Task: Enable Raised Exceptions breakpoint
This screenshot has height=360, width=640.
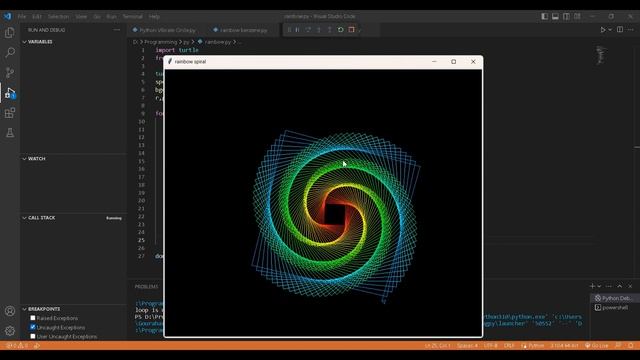Action: [33, 318]
